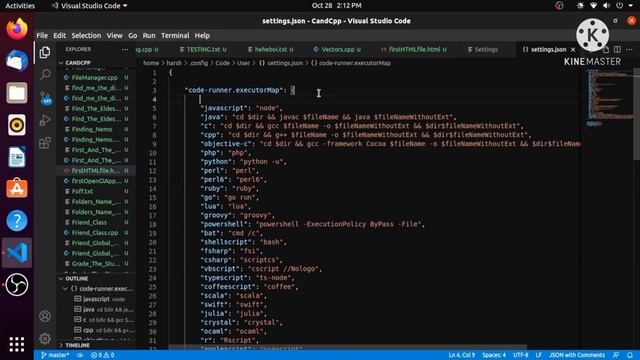Switch to the firstHTMLfile.html tab

[x=413, y=49]
